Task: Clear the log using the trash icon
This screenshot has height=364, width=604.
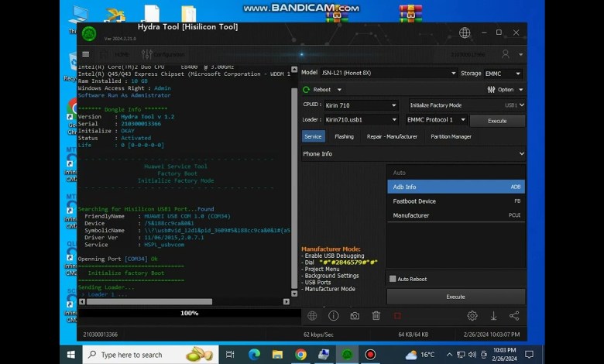Action: tap(376, 316)
